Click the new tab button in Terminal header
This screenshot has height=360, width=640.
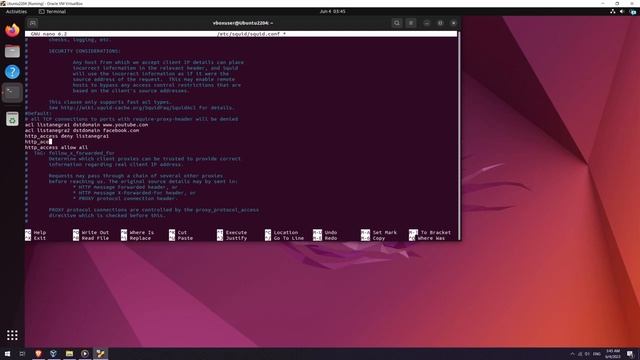click(x=33, y=23)
